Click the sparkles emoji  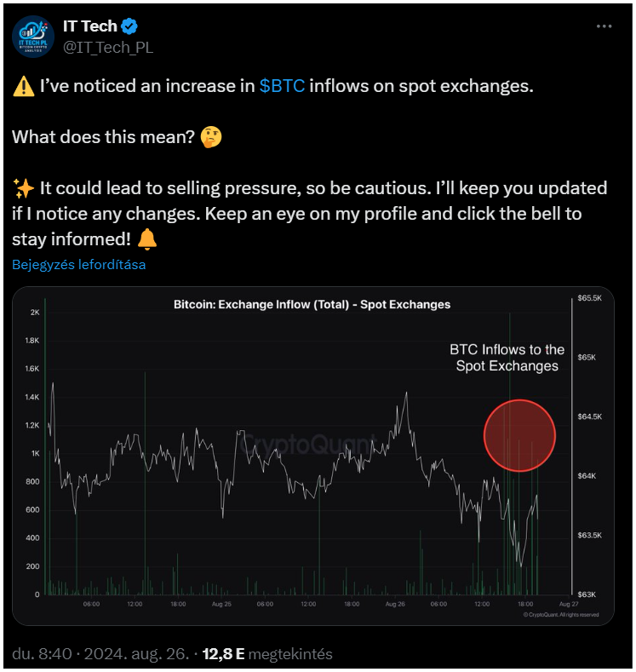[24, 188]
